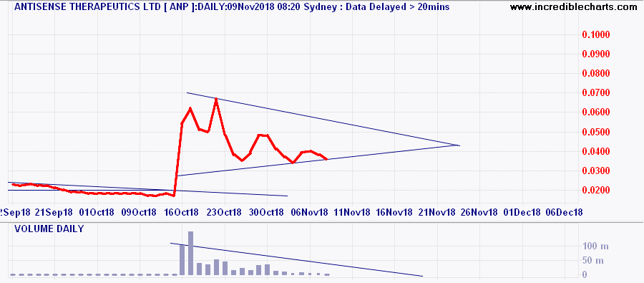The width and height of the screenshot is (644, 283).
Task: Click the 06Nov18 date label
Action: (309, 212)
